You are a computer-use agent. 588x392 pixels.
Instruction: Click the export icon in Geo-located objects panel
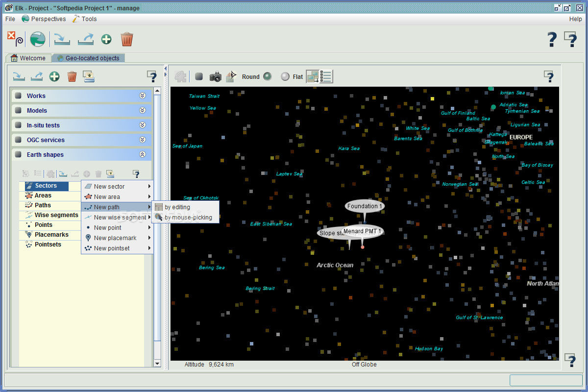[37, 76]
